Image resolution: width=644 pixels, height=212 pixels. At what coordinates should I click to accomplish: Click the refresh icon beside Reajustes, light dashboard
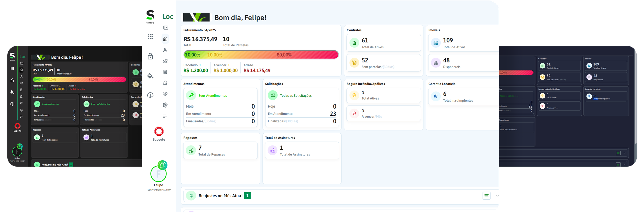click(191, 196)
